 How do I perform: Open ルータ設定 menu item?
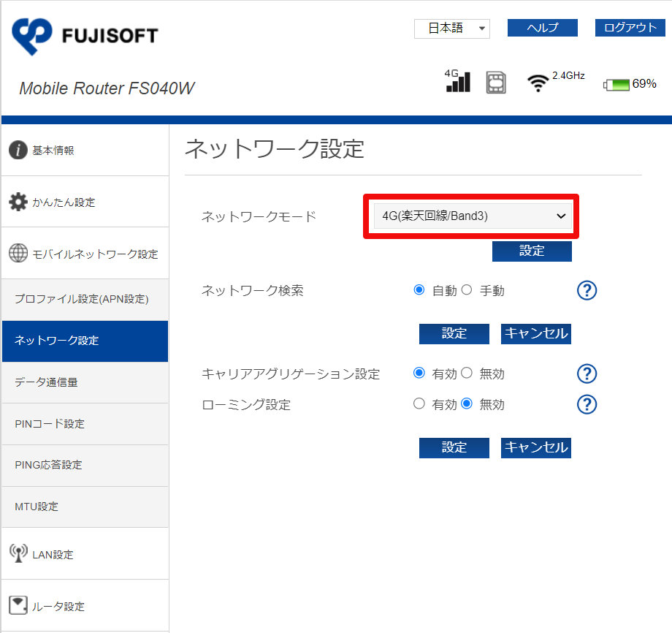point(85,605)
